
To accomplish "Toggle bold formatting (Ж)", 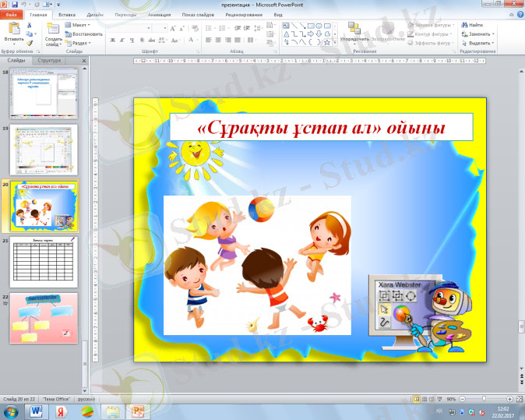I will (x=113, y=40).
